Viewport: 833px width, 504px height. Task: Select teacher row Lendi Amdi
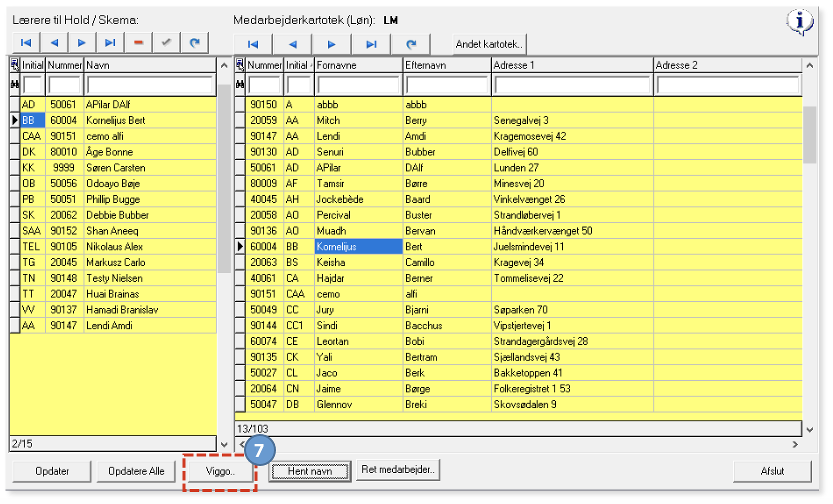pyautogui.click(x=118, y=325)
